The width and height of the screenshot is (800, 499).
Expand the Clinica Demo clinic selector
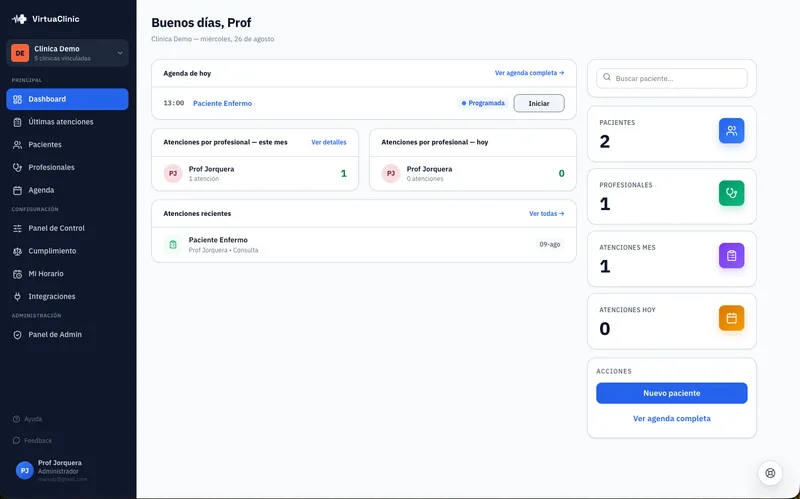[x=67, y=53]
